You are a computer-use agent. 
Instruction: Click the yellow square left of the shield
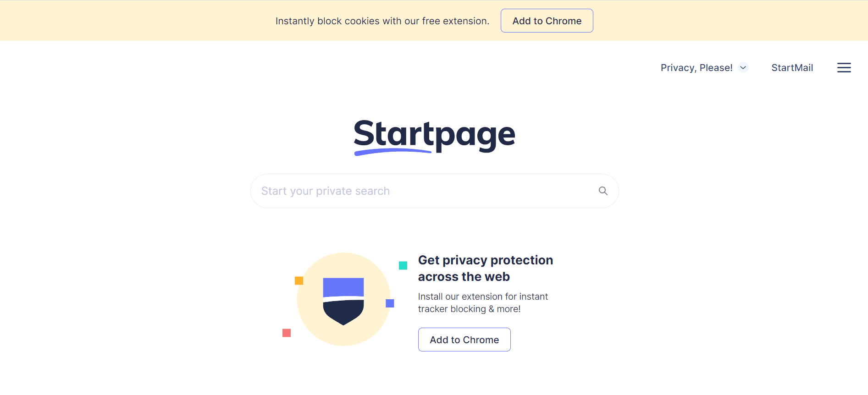tap(299, 280)
